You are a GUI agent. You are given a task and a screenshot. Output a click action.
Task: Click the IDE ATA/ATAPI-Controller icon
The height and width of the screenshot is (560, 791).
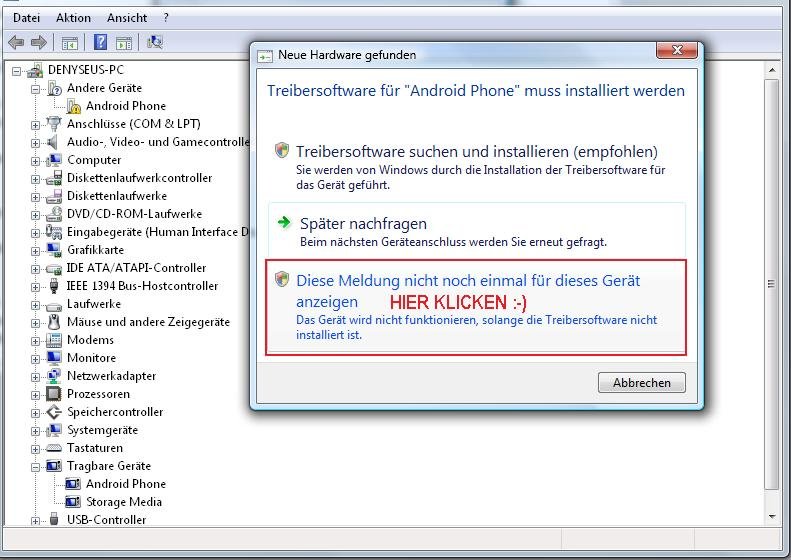[x=54, y=268]
